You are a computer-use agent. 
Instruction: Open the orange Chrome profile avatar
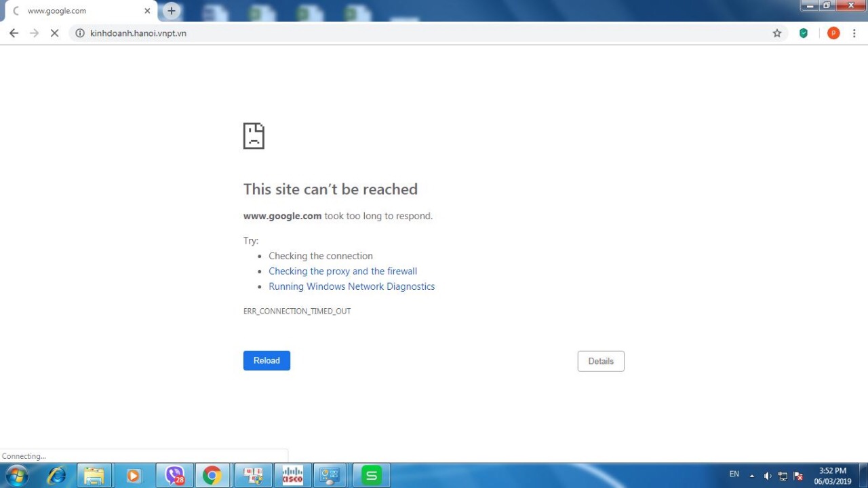coord(833,33)
